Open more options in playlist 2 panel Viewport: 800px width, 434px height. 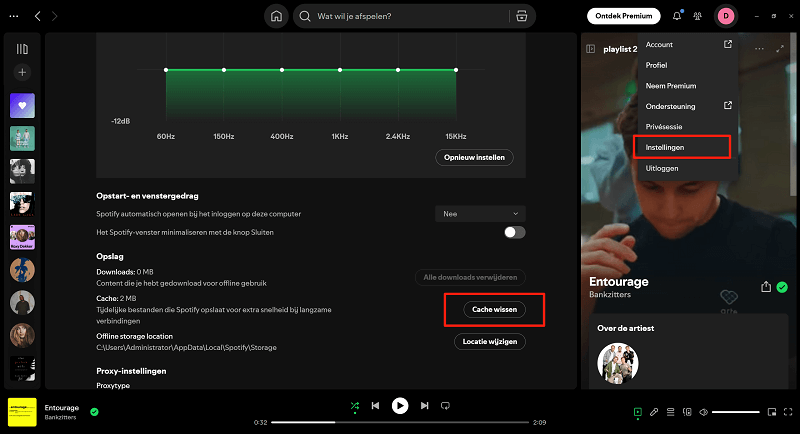coord(759,49)
